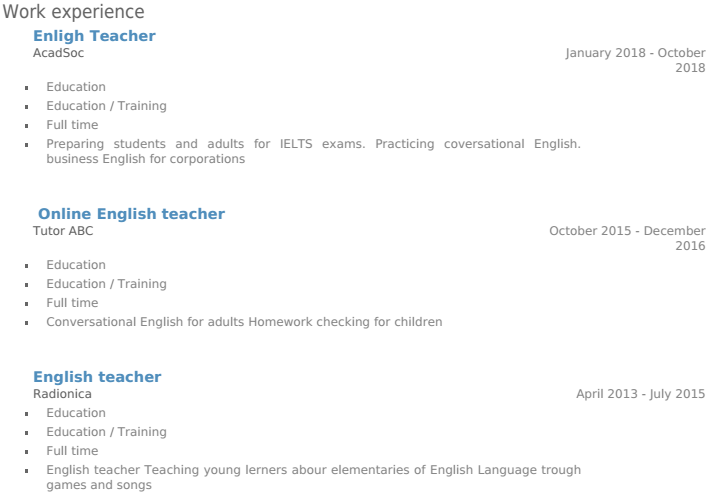Click the October 2015 - December 2016 date range

point(627,238)
